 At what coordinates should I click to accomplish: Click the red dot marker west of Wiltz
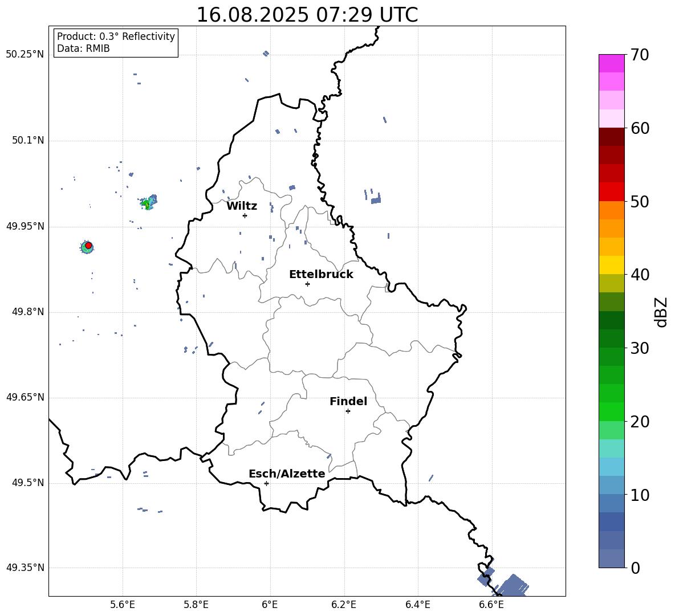point(88,246)
